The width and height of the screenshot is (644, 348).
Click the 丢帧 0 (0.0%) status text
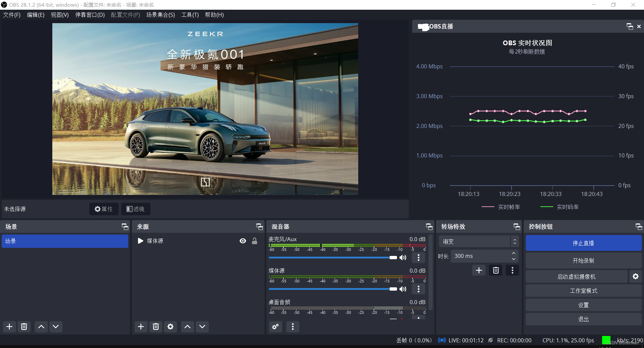414,340
